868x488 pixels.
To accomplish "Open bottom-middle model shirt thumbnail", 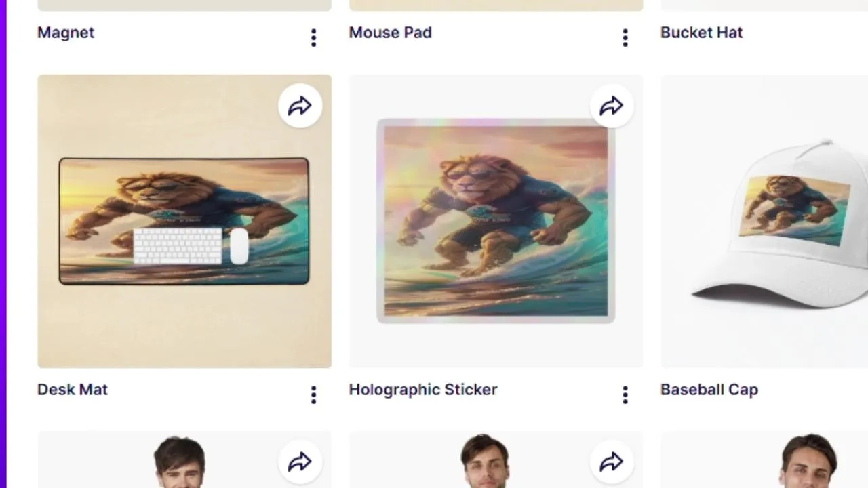I will point(496,460).
